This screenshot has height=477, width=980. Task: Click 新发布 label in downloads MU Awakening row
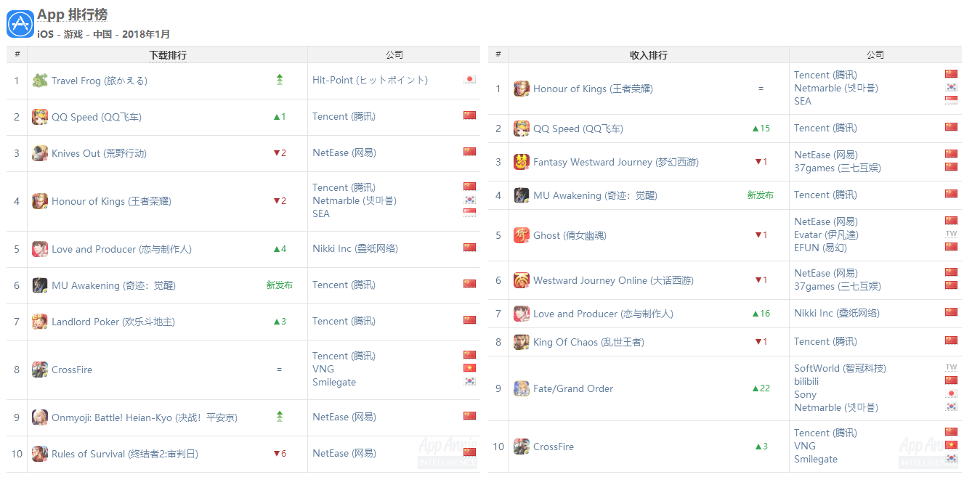279,285
